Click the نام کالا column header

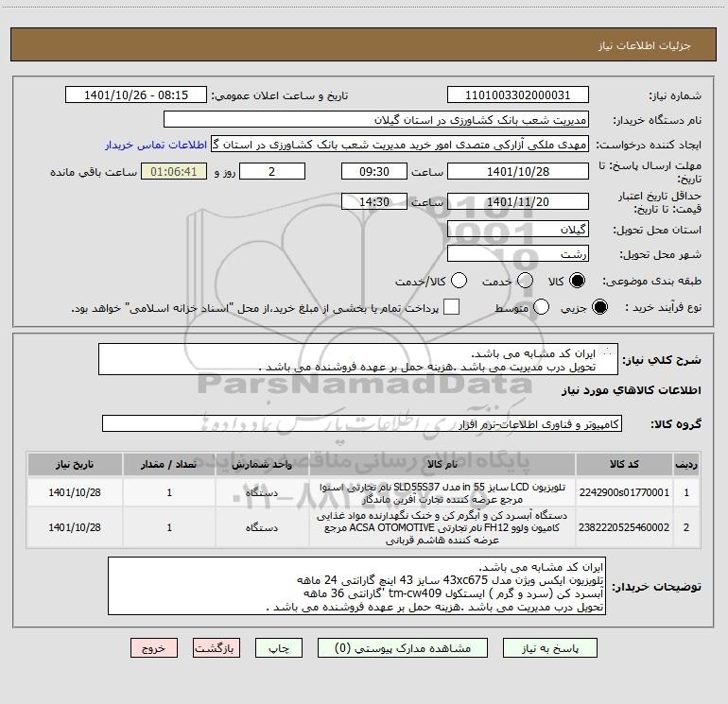(442, 464)
